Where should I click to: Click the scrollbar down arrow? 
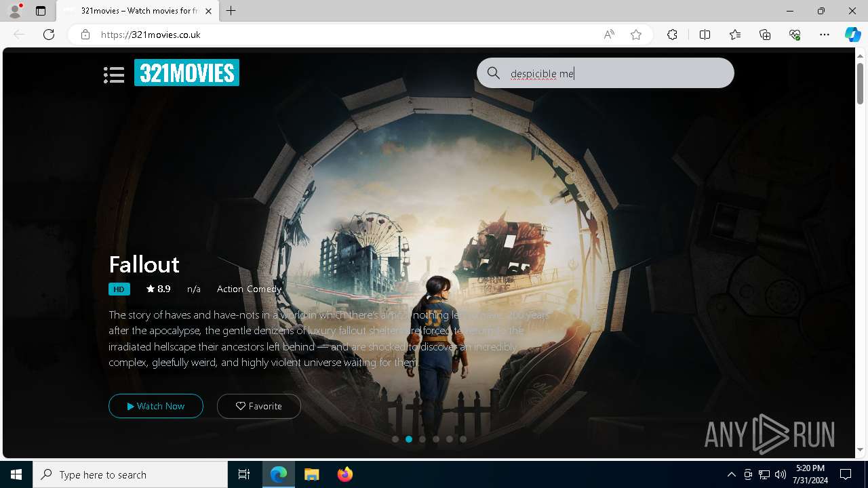861,449
